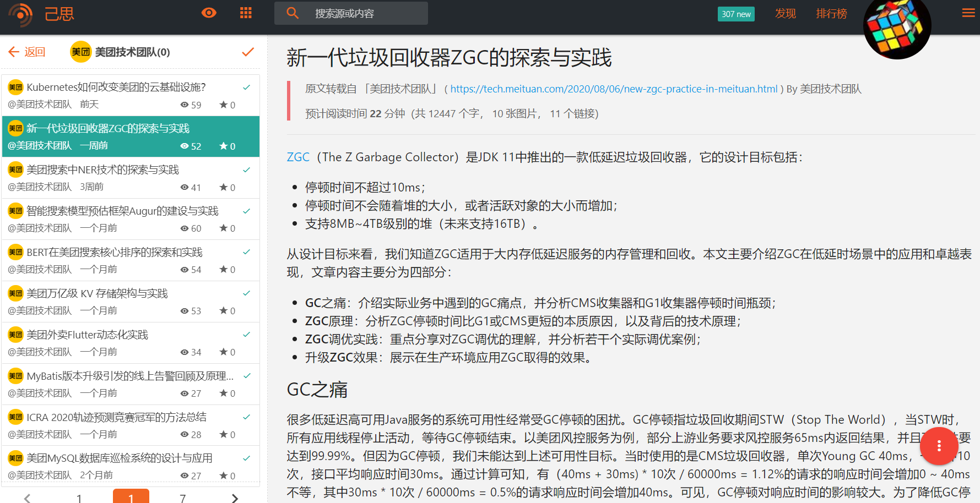This screenshot has width=980, height=503.
Task: Select the 新一代垃圾回收器ZGC article in list
Action: [131, 136]
